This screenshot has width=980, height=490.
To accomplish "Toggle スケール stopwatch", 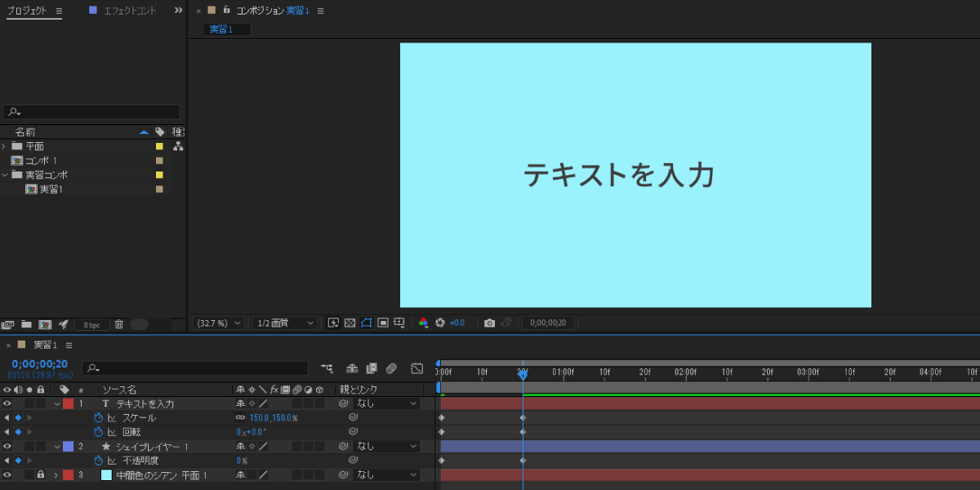I will point(99,417).
